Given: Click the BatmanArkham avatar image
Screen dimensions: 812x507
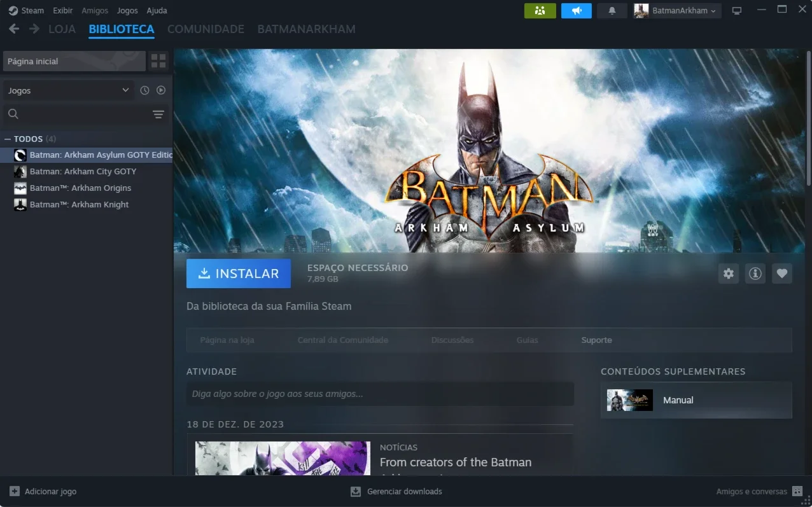Looking at the screenshot, I should tap(641, 11).
